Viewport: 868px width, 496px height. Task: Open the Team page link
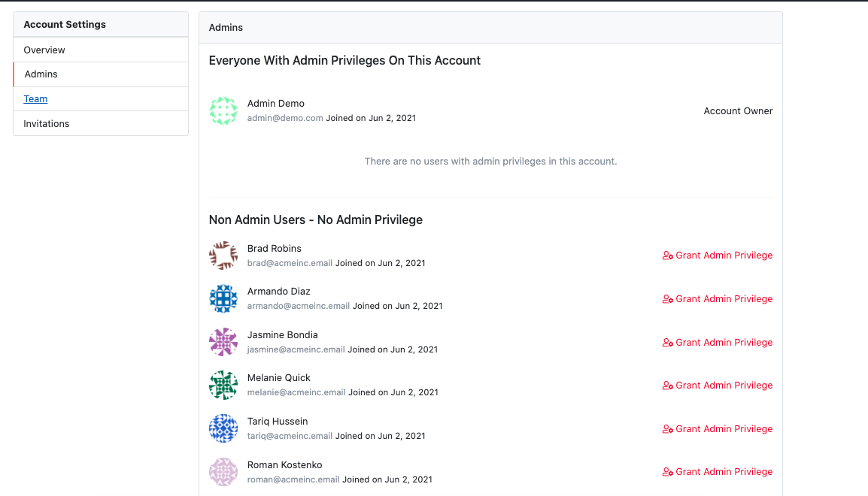pos(35,98)
